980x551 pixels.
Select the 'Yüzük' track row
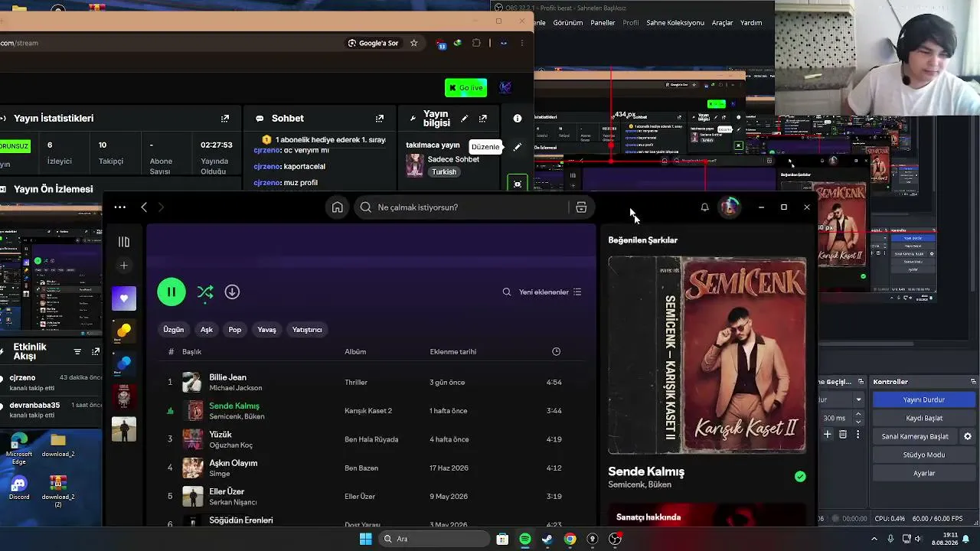371,439
